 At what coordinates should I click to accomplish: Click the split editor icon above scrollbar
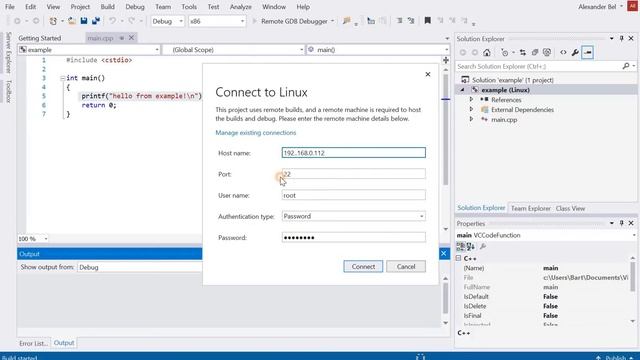pyautogui.click(x=446, y=60)
